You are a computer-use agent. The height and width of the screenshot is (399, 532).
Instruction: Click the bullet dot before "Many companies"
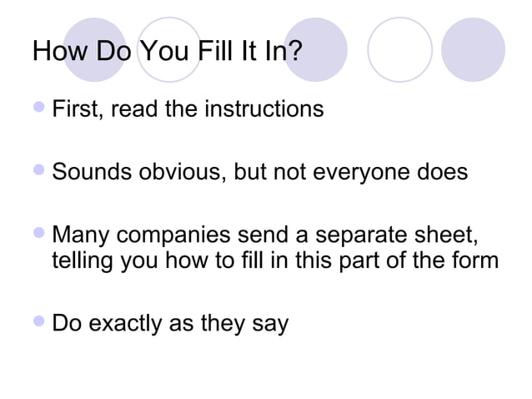click(39, 233)
